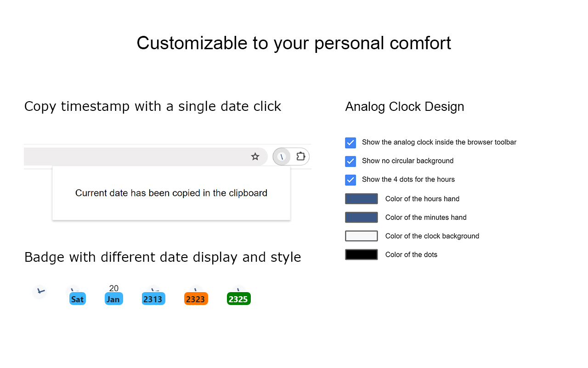Click the orange '2323' time badge
This screenshot has height=368, width=588.
pos(196,299)
